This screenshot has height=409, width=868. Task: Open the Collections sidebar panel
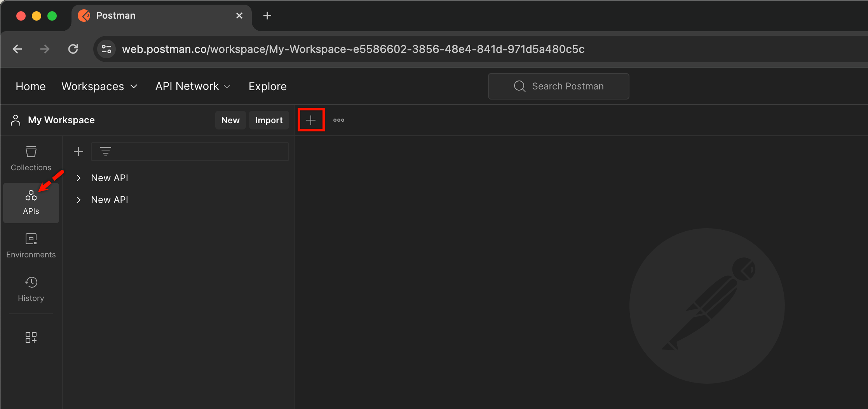31,159
